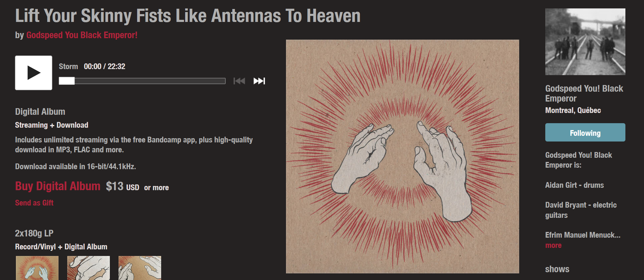Click the shows section heading
This screenshot has height=280, width=644.
point(557,269)
